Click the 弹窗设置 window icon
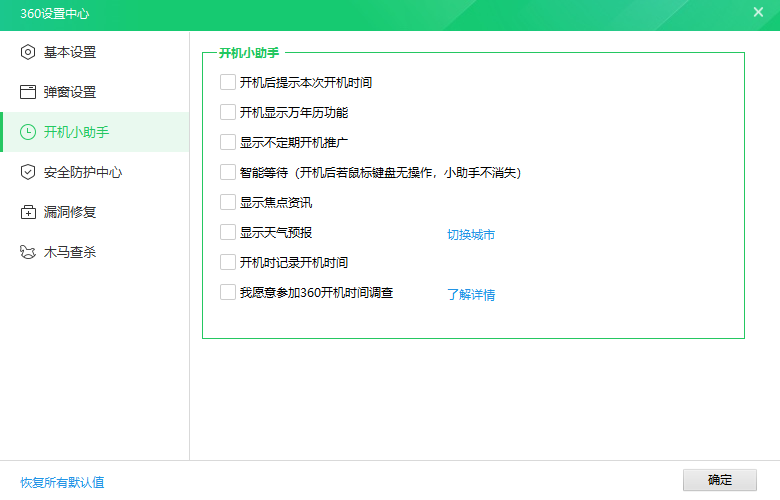Viewport: 780px width, 500px height. 28,92
